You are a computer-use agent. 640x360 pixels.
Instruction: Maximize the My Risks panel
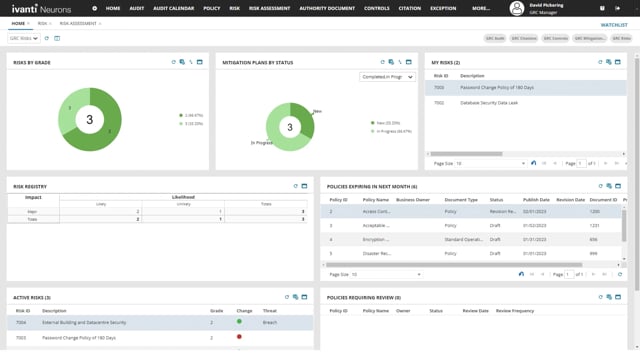618,62
